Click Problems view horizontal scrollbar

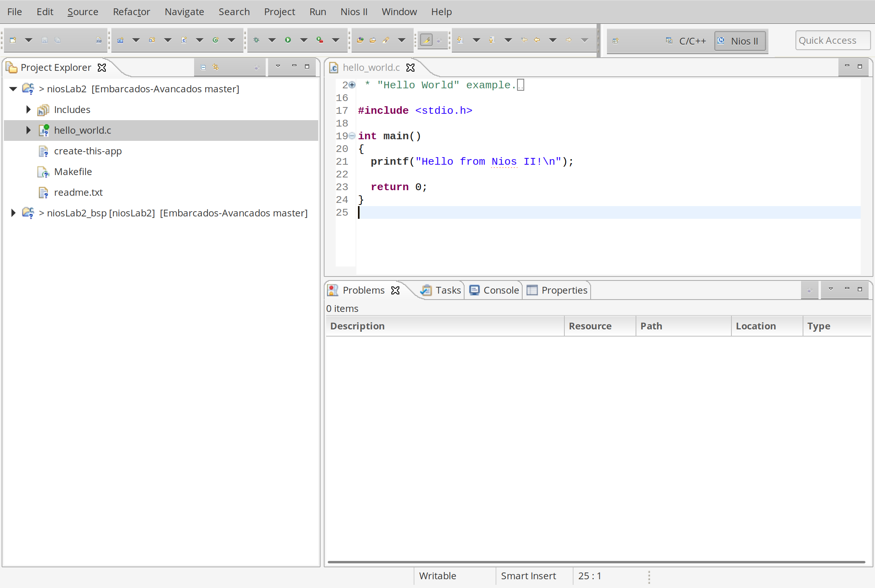pos(597,562)
